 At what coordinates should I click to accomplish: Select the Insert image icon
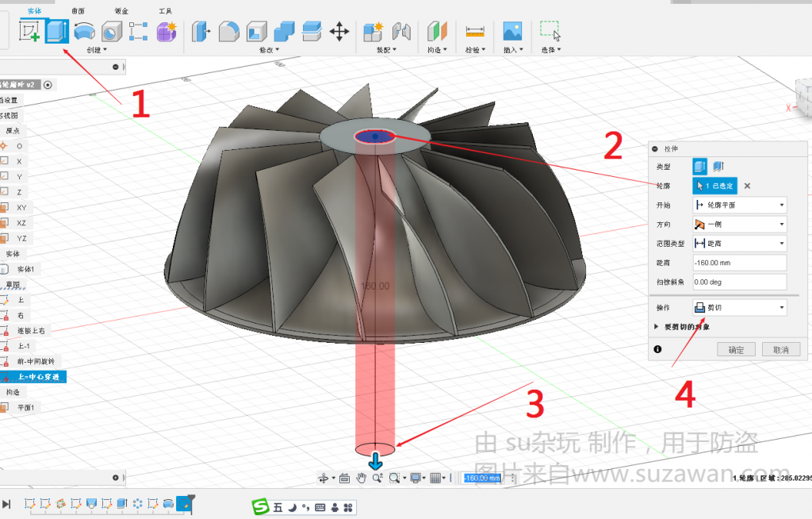(513, 32)
